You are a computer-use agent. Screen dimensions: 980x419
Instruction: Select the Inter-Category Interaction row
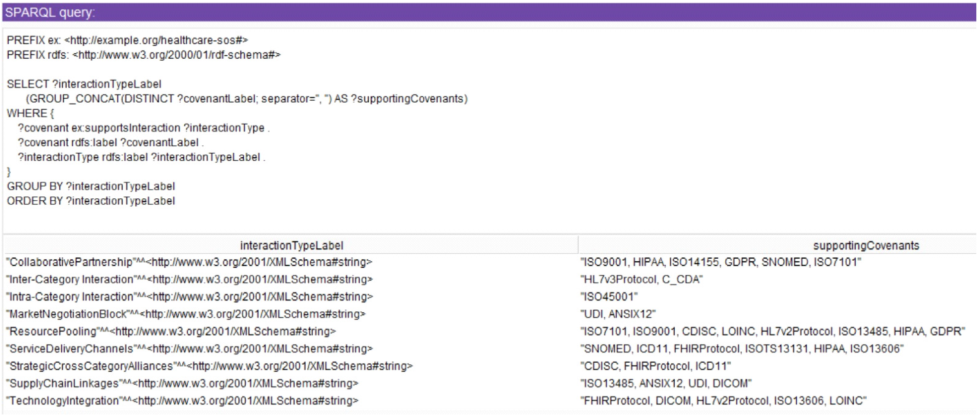click(x=189, y=279)
